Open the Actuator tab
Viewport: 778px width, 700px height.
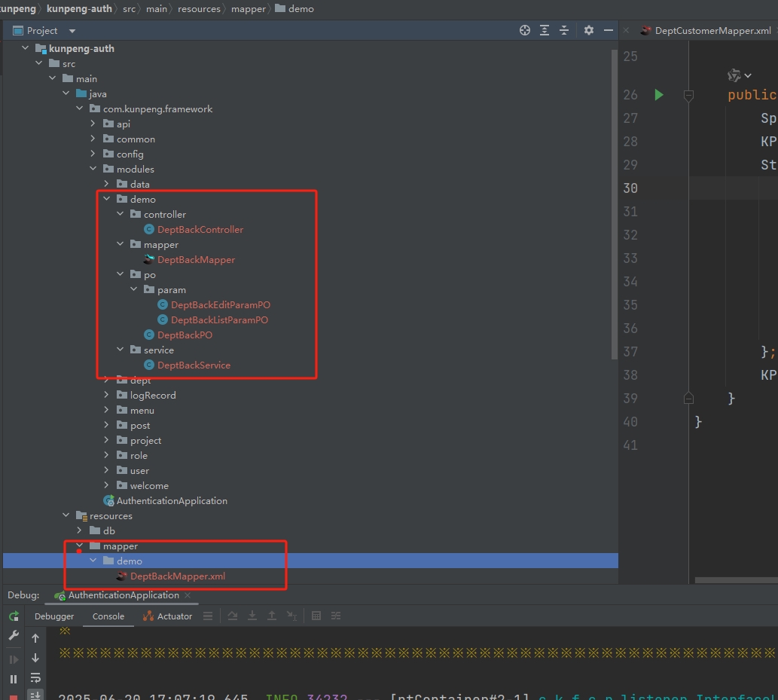pyautogui.click(x=168, y=616)
